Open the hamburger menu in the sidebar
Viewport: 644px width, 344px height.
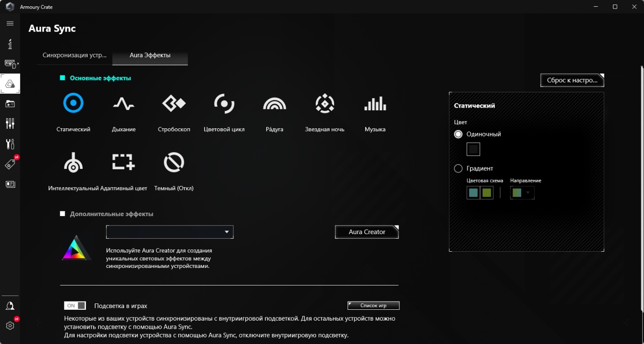(x=10, y=23)
